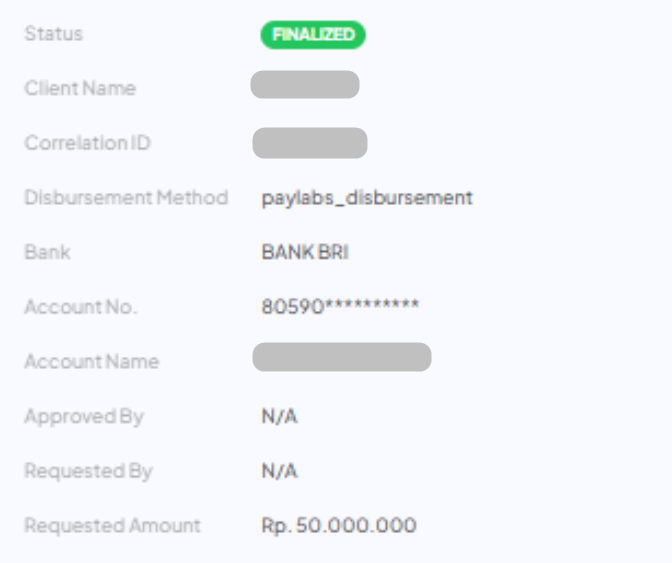
Task: Click the Disbursement Method label
Action: tap(126, 197)
